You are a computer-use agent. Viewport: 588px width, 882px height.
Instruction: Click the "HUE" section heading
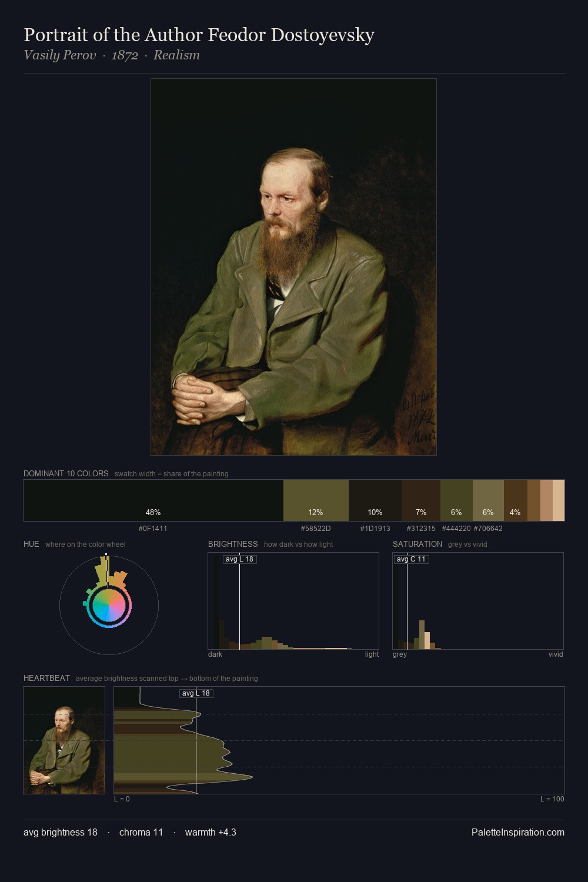tap(31, 544)
